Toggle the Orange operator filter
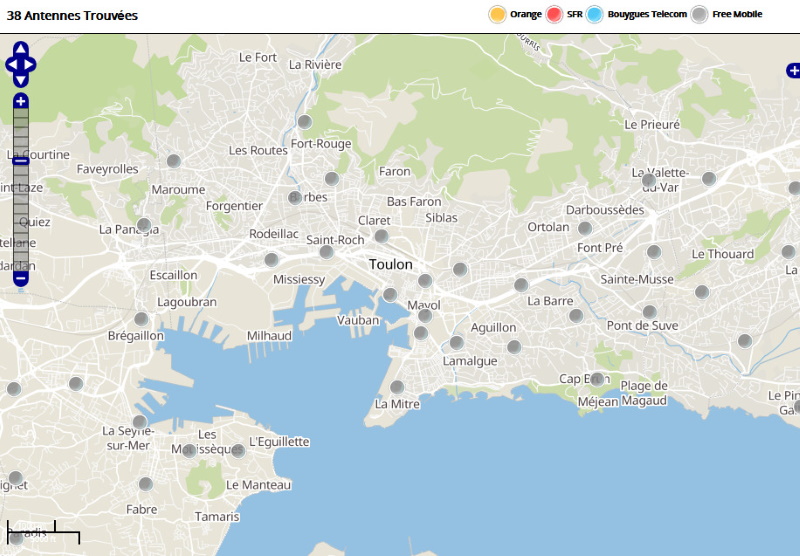800x556 pixels. pos(497,14)
